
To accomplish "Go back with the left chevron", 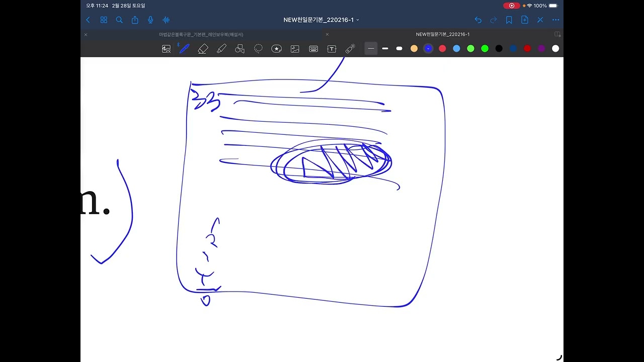I will tap(88, 20).
